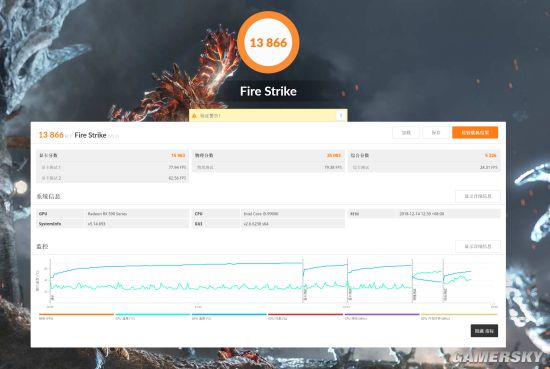Select the SystemInfo version v5.14.693

point(96,224)
